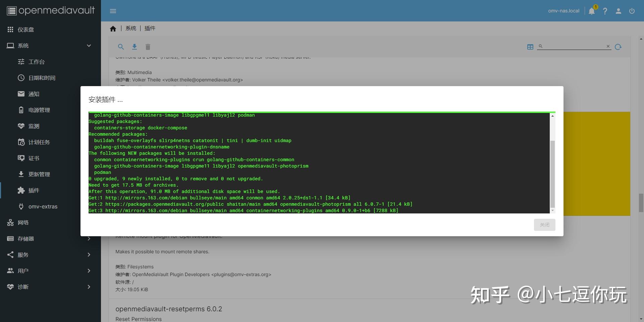Click 'Makes it possible to mount remote shares.'
644x322 pixels.
(x=162, y=252)
